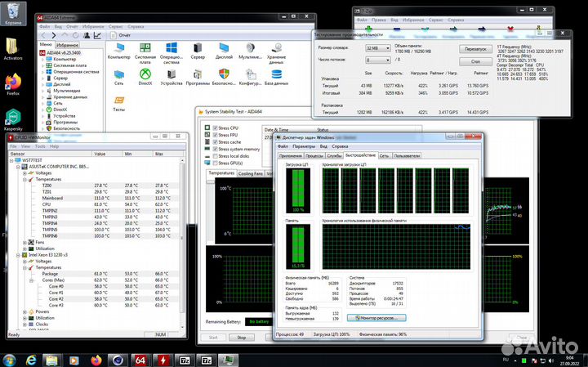Collapse Intel Xeon E3 1230 v3 node
This screenshot has height=367, width=588.
tap(18, 255)
